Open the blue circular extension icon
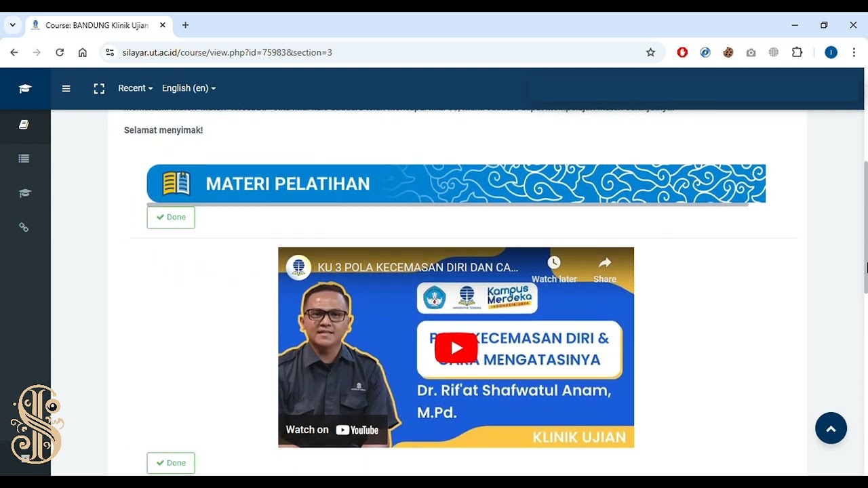This screenshot has height=488, width=868. coord(705,52)
